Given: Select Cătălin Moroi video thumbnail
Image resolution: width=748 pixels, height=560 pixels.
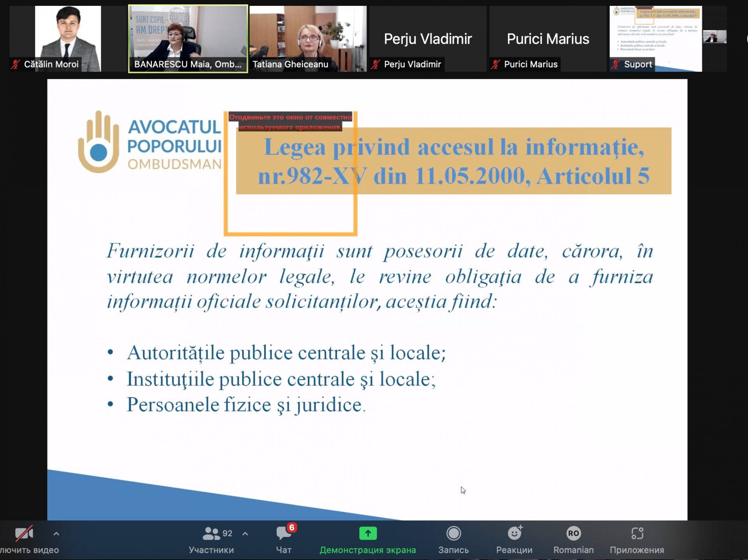Looking at the screenshot, I should point(68,39).
